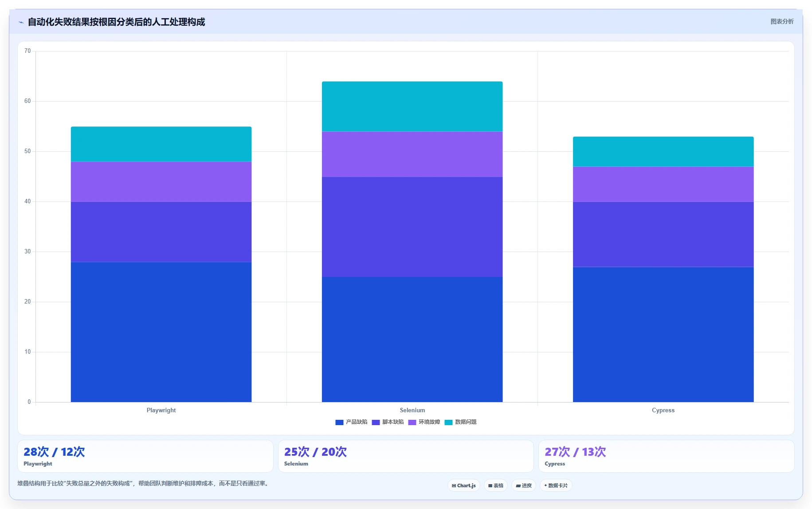Open the Playwright 28次 / 12次 card
The image size is (812, 509).
point(145,456)
